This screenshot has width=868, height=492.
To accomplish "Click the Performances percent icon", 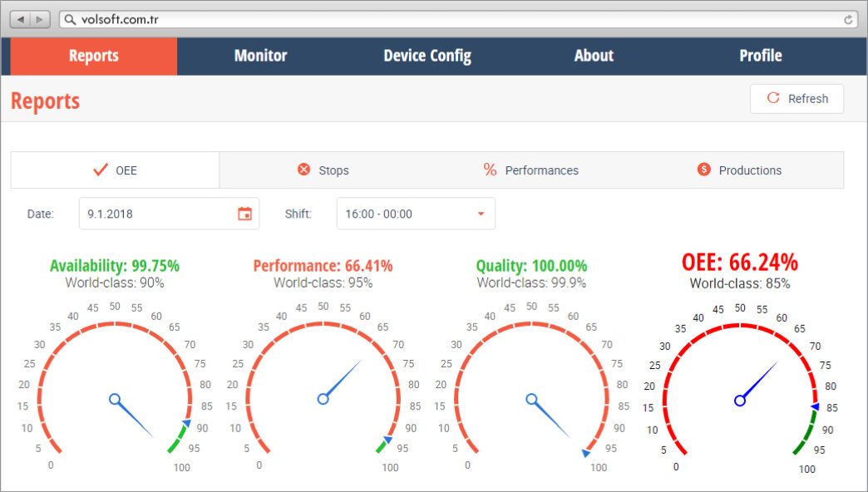I will [x=490, y=170].
